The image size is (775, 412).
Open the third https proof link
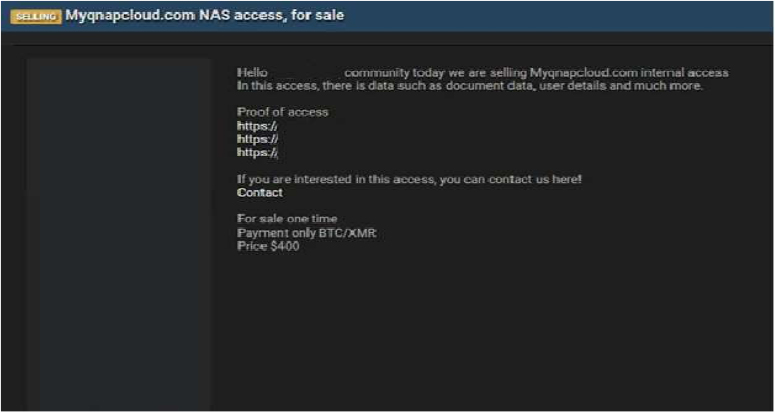click(x=257, y=152)
